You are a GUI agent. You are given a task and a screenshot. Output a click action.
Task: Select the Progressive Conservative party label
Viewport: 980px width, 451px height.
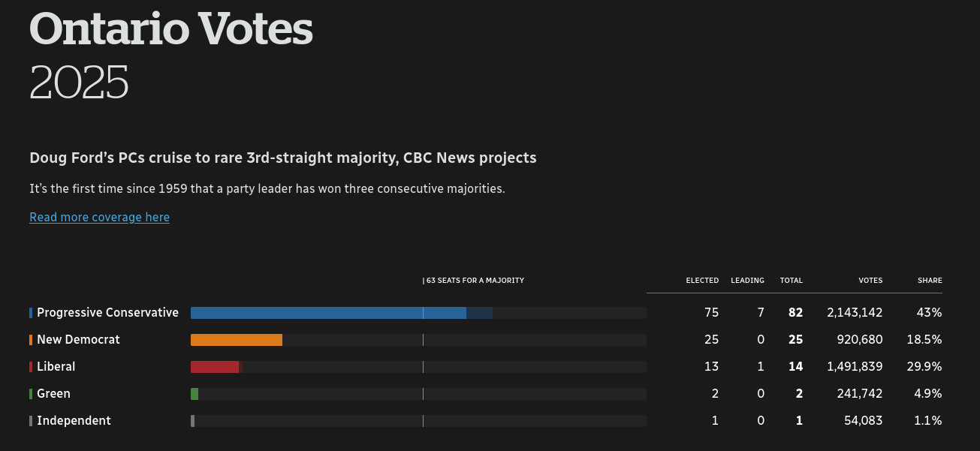107,313
